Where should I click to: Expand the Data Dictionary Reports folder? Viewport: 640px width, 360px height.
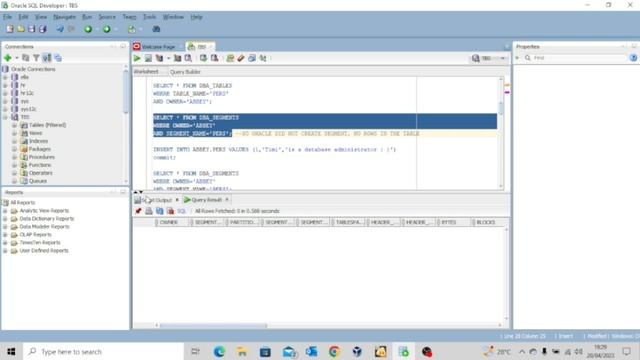click(5, 219)
